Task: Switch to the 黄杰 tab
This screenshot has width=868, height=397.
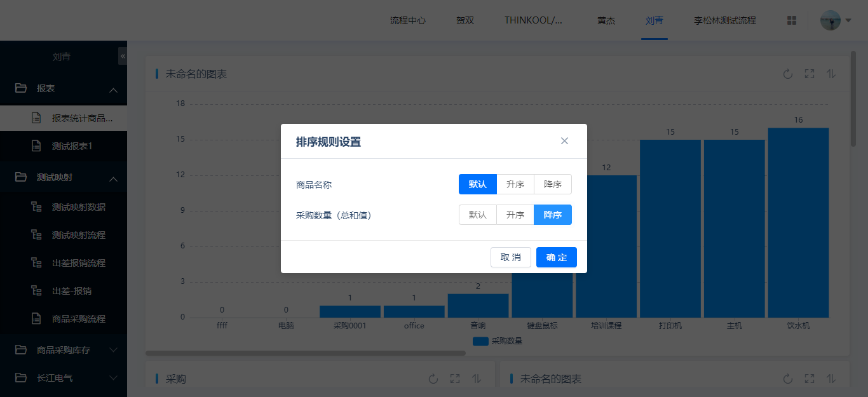Action: point(606,20)
